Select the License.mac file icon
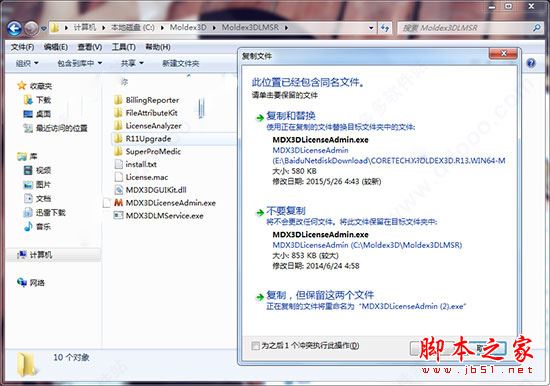This screenshot has width=550, height=386. click(118, 177)
